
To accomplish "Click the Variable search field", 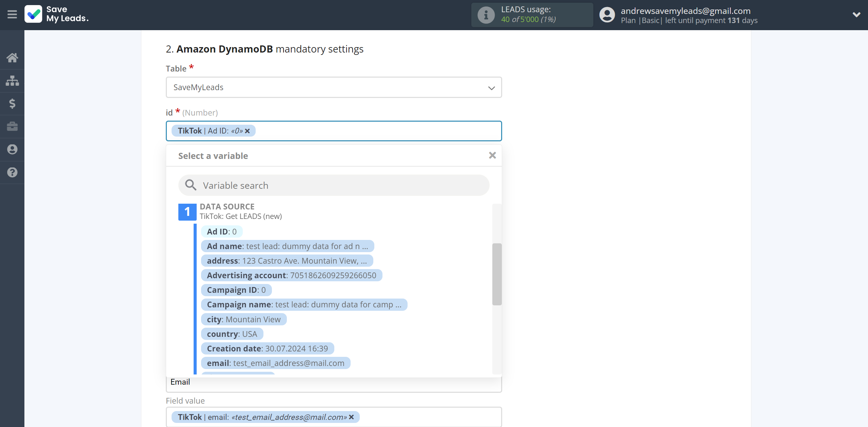I will tap(334, 185).
